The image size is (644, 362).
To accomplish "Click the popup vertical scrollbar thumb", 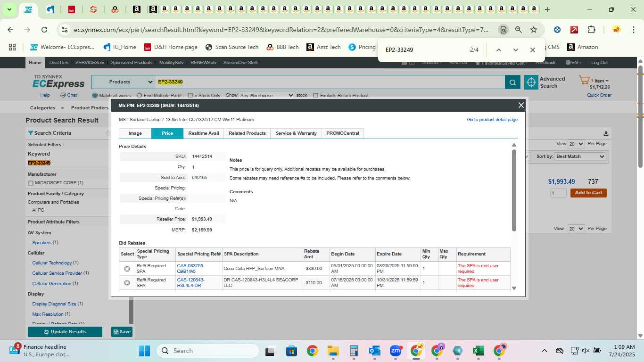I will pos(514,190).
